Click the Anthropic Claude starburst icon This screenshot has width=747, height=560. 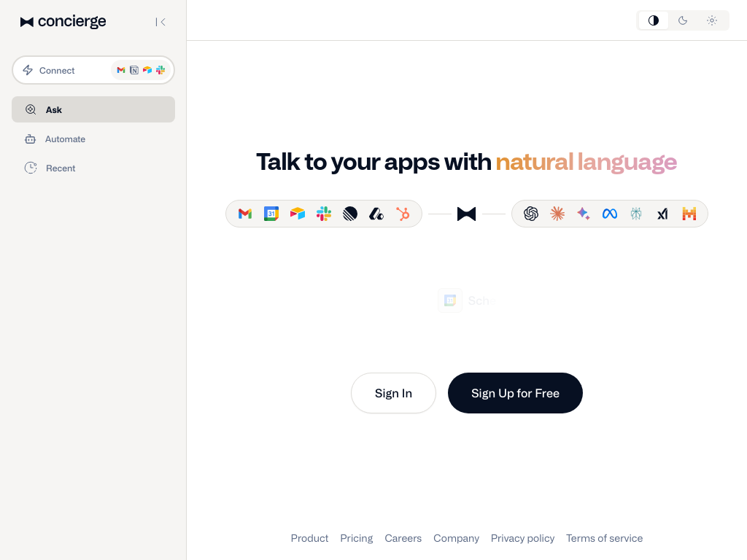557,214
